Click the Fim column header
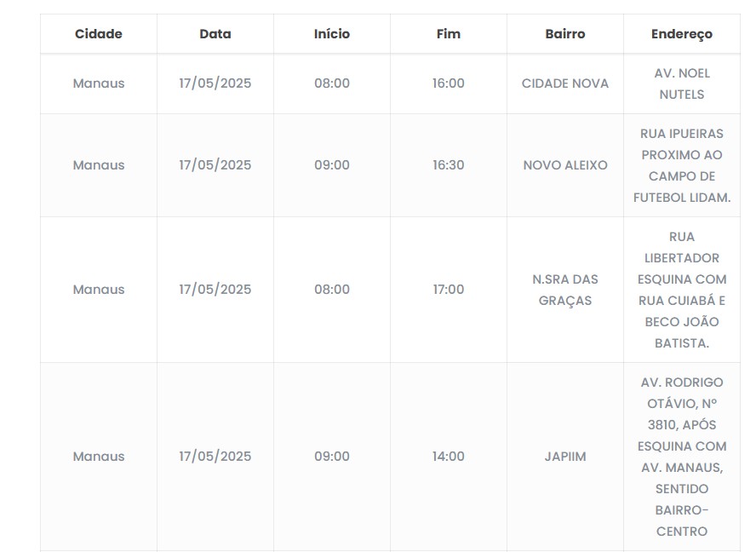This screenshot has height=552, width=756. click(x=449, y=34)
